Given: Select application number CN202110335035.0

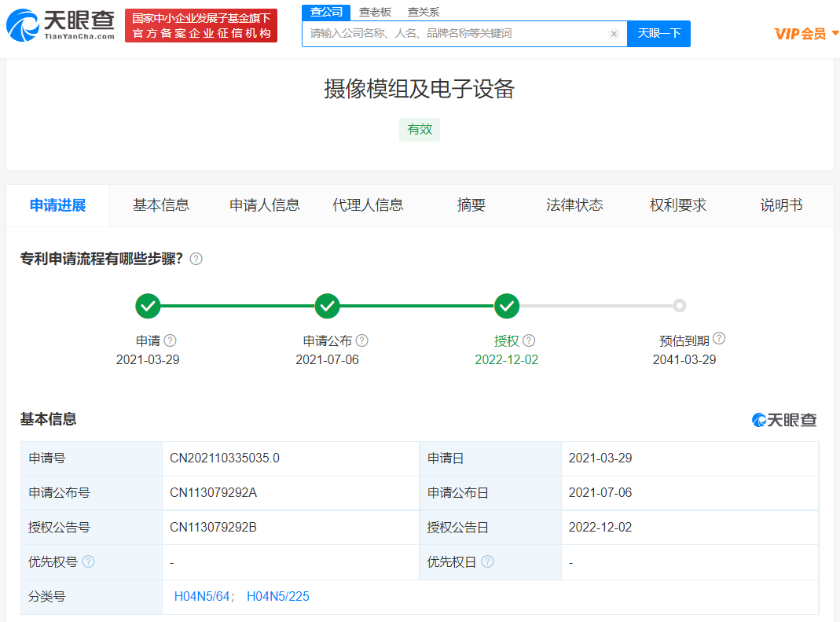Looking at the screenshot, I should pyautogui.click(x=225, y=458).
